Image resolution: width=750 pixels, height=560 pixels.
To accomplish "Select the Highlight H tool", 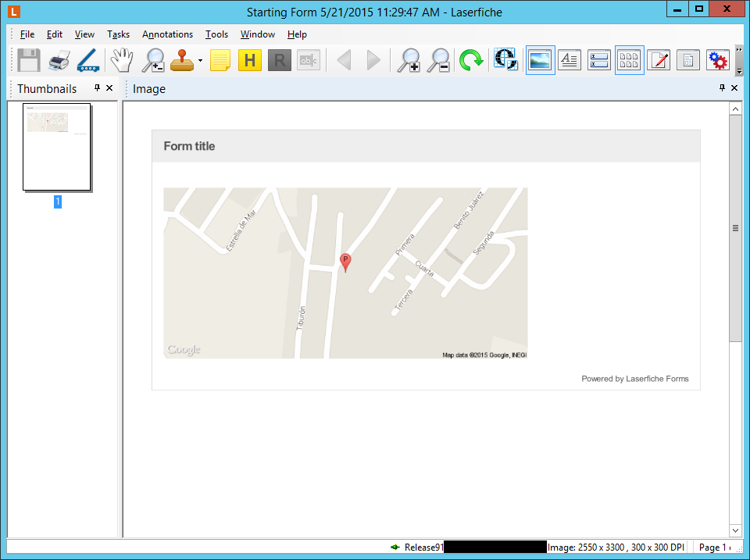I will tap(250, 61).
